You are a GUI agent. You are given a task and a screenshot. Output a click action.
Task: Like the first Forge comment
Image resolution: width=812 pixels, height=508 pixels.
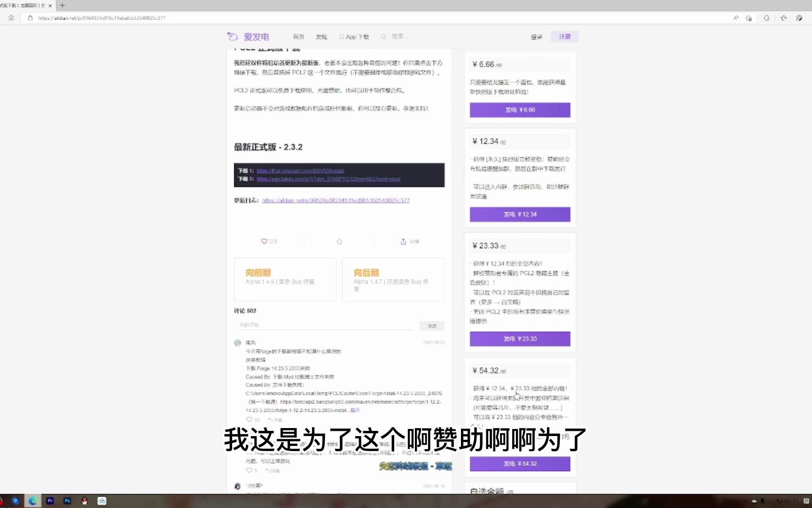[249, 420]
